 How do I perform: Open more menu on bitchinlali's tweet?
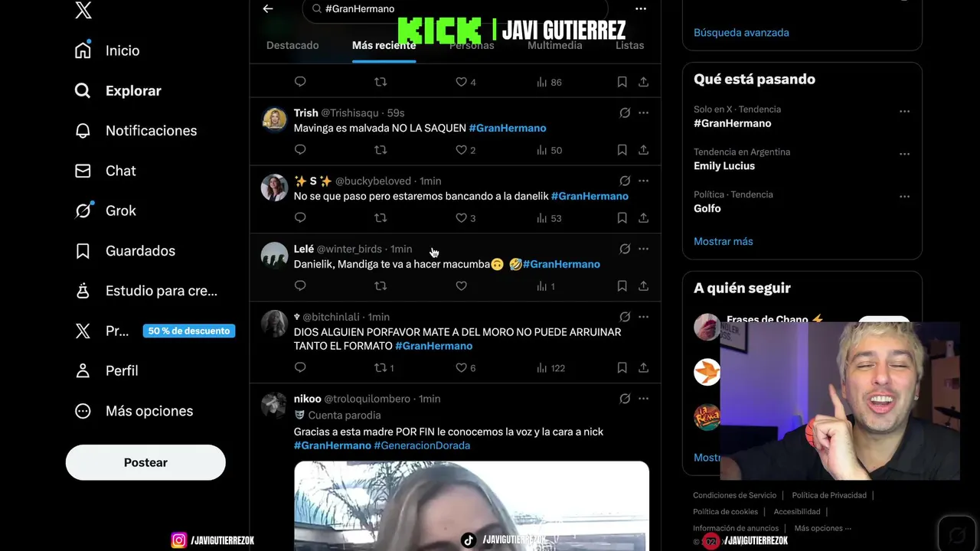pyautogui.click(x=643, y=317)
